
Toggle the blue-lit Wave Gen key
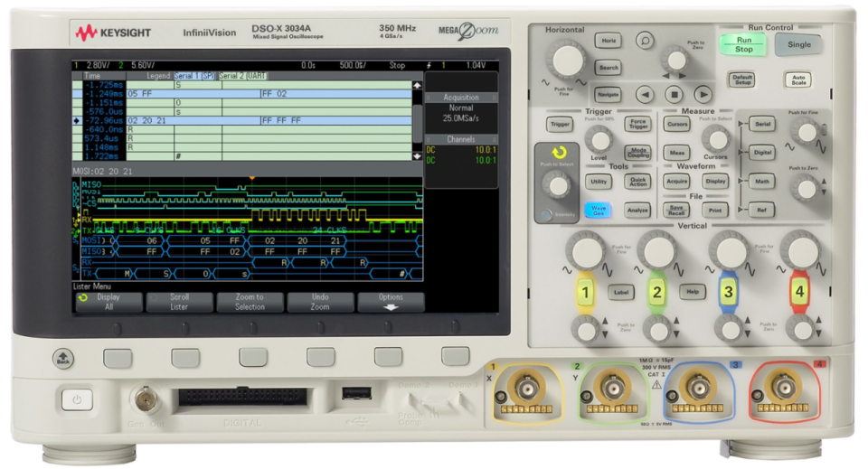click(x=599, y=210)
